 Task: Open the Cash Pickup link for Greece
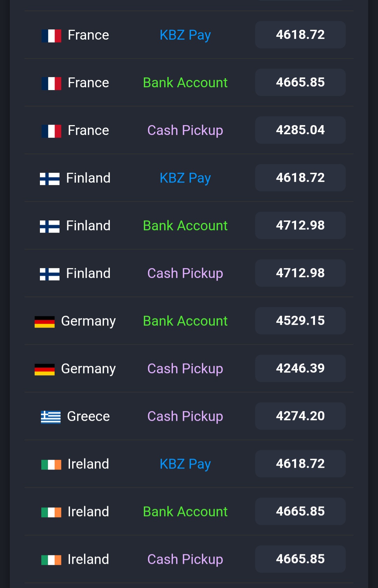click(185, 416)
